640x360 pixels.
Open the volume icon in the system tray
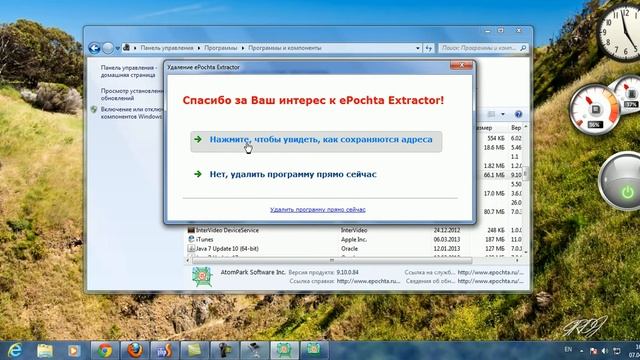(x=604, y=351)
